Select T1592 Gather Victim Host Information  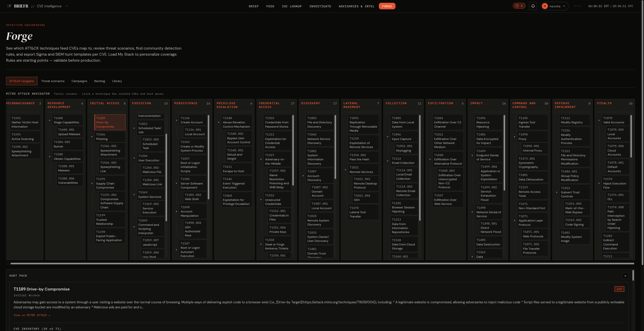tap(25, 122)
